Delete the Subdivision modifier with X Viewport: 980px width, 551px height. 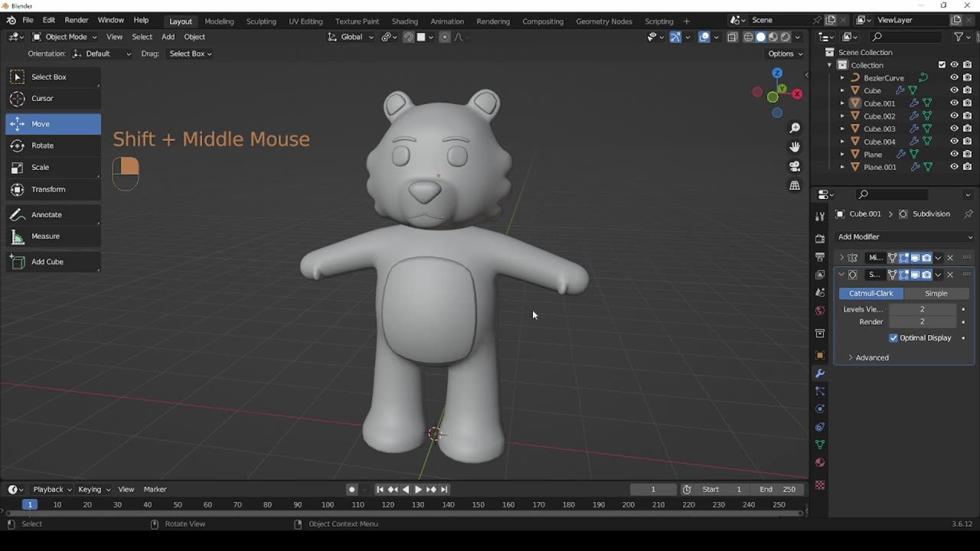[950, 275]
